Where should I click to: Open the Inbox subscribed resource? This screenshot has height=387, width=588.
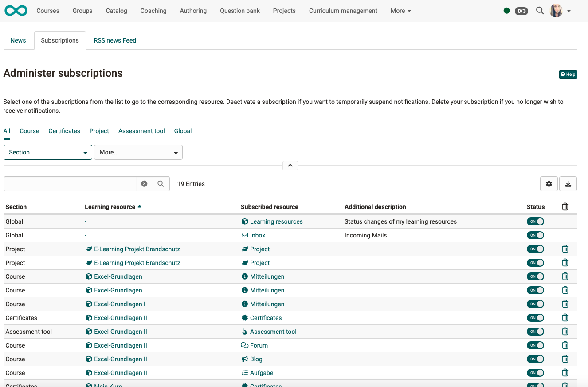click(257, 235)
